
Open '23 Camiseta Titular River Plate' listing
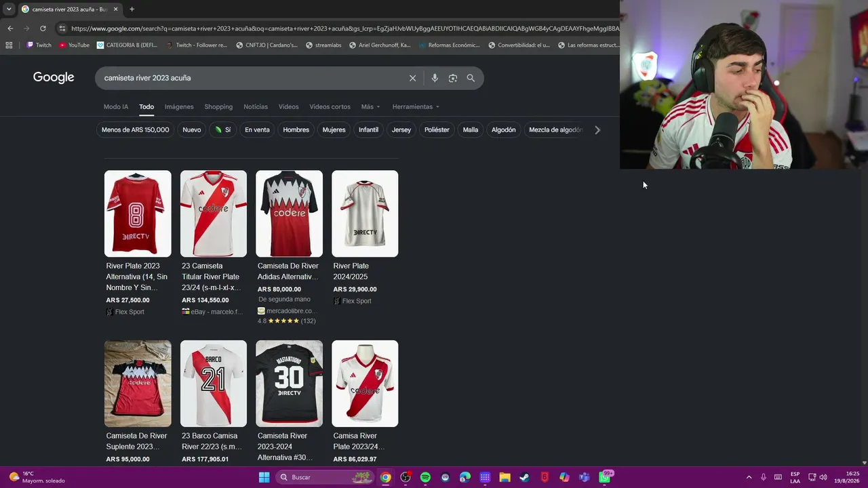click(x=212, y=277)
